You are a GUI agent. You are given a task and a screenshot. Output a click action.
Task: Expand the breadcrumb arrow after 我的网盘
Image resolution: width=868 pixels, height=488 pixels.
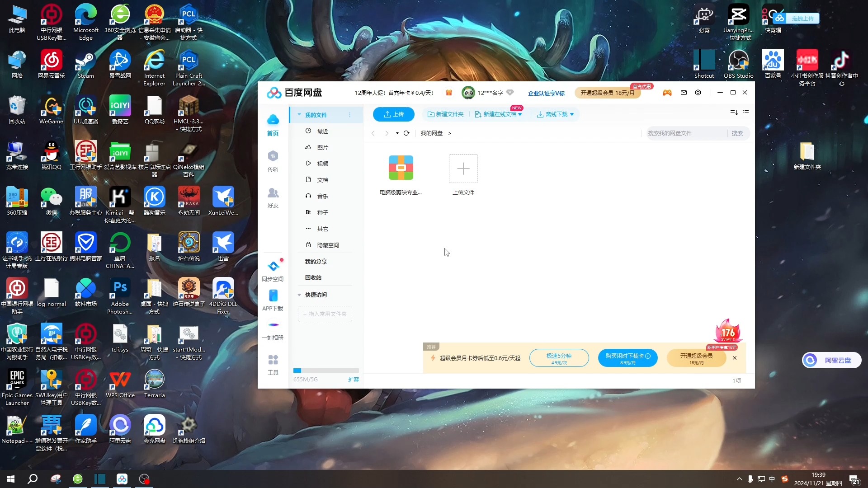(449, 133)
